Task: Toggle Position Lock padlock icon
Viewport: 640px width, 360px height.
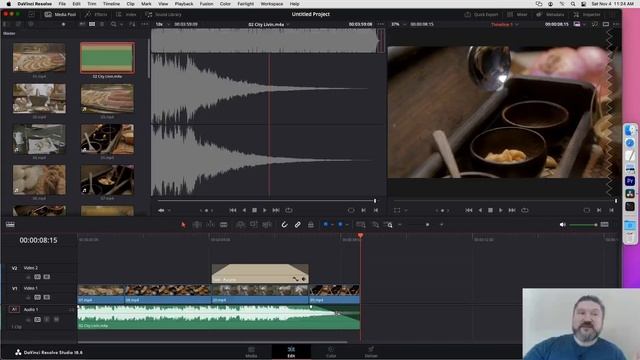Action: pos(311,224)
